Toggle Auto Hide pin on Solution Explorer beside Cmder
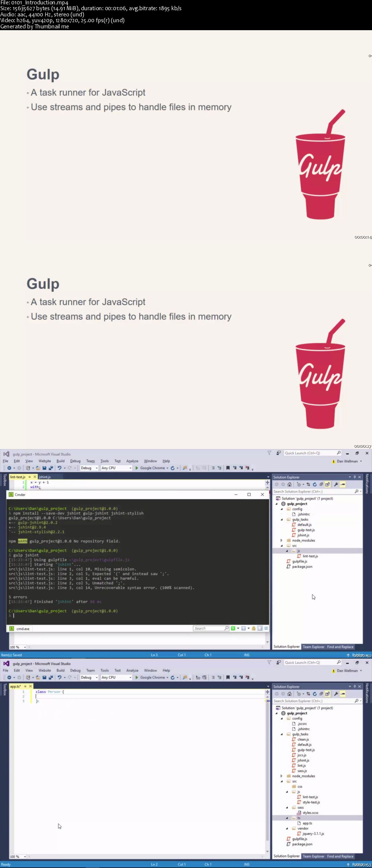 point(355,477)
